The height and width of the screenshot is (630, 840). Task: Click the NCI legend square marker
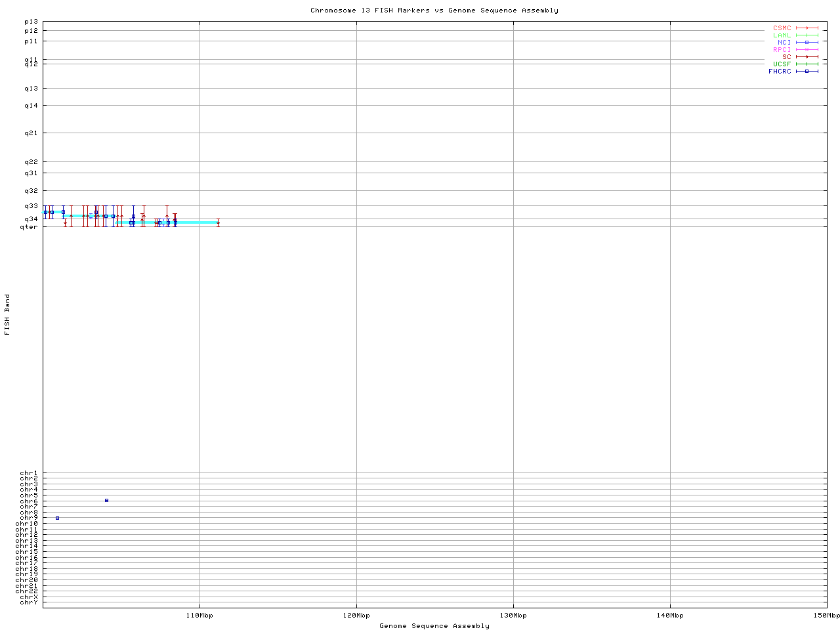point(807,43)
